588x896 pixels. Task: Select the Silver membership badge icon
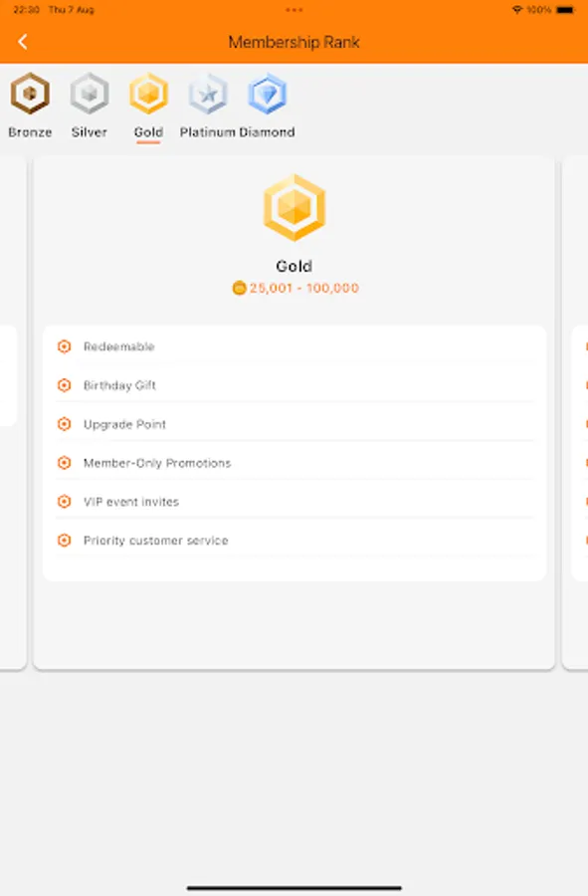pyautogui.click(x=89, y=95)
